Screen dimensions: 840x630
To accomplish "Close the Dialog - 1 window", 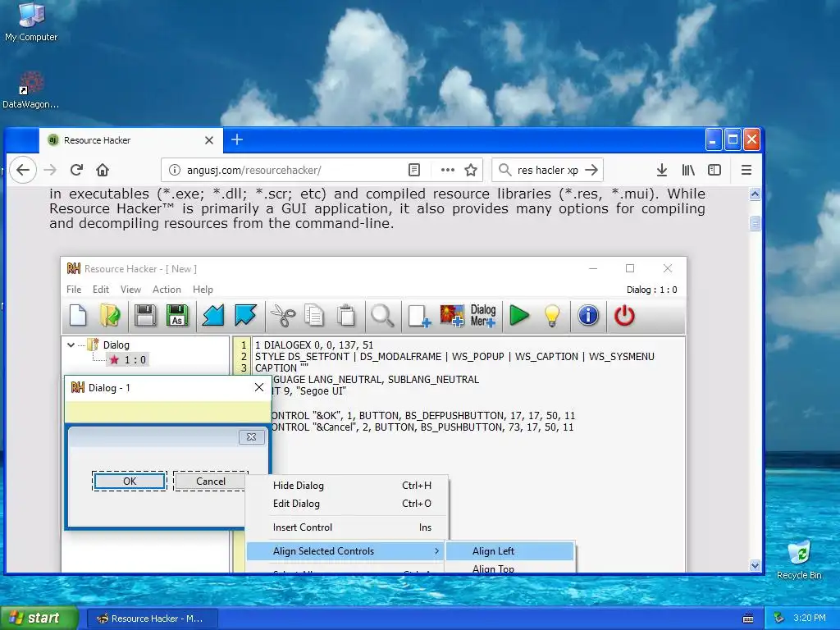I will (x=259, y=387).
